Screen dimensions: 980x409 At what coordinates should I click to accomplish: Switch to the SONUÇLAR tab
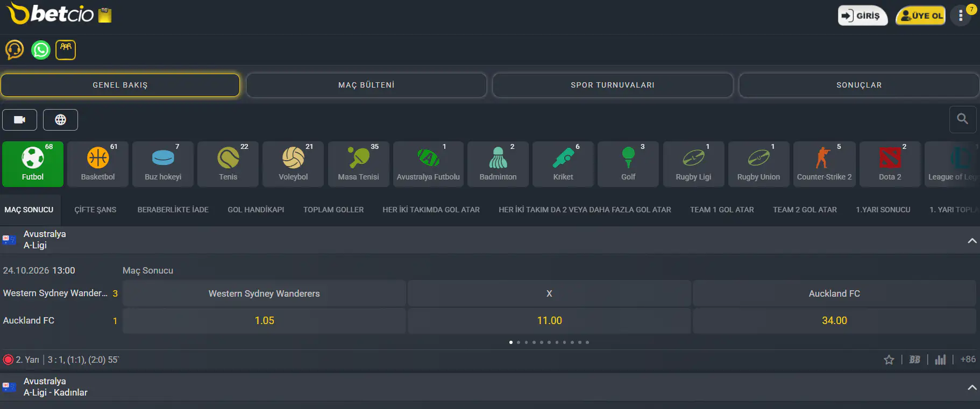click(x=859, y=85)
